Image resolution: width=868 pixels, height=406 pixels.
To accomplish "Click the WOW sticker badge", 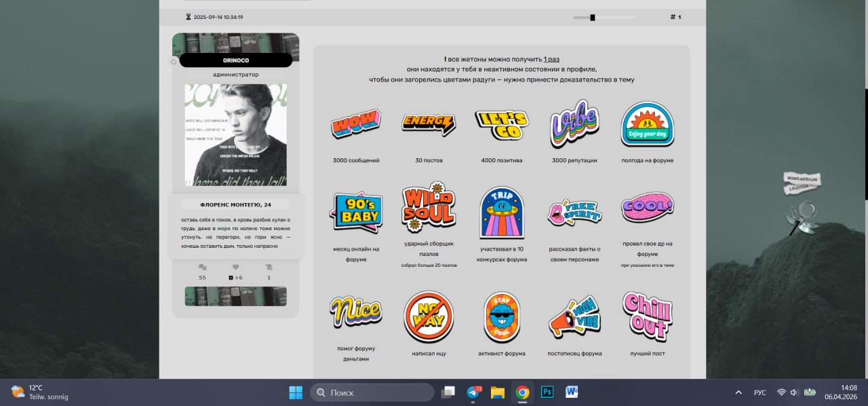I will [x=355, y=124].
